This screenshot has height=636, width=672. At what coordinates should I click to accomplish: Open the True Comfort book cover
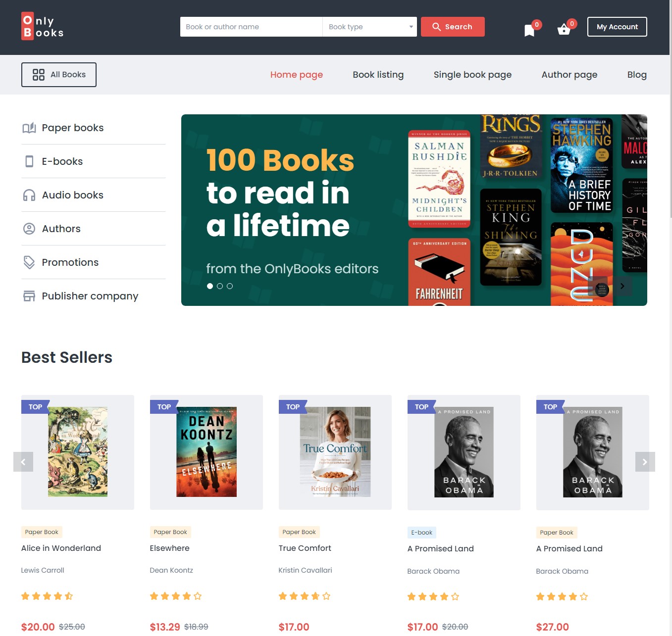pos(335,452)
